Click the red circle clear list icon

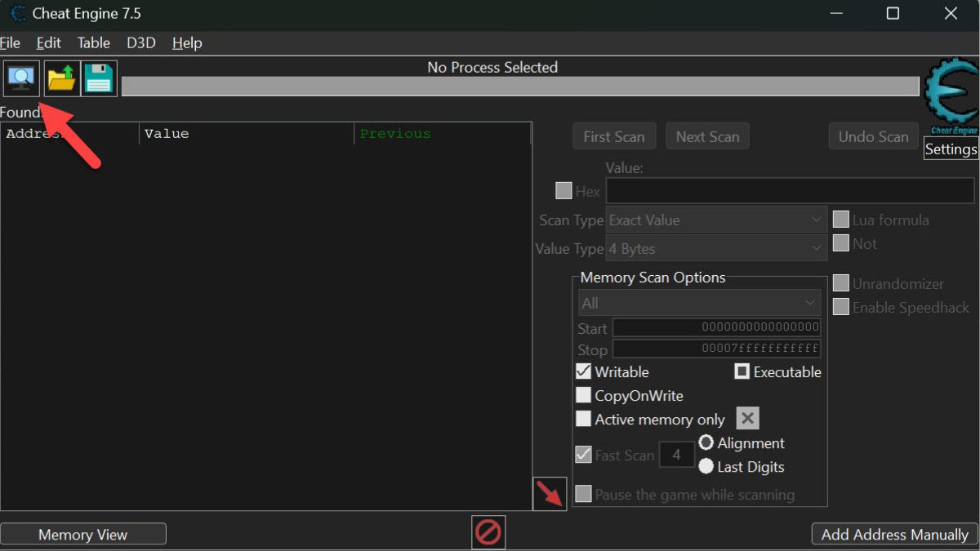coord(488,532)
